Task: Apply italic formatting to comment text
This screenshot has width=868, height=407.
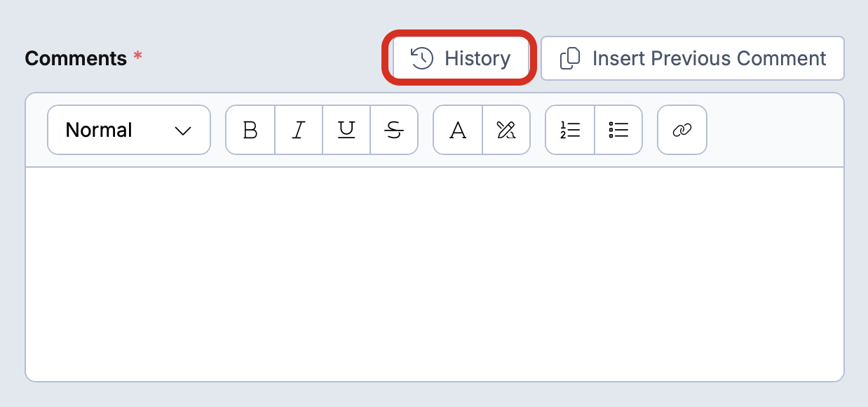Action: click(299, 130)
